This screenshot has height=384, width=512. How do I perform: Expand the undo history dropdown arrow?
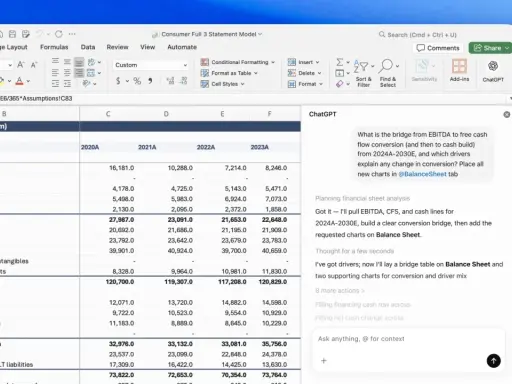49,34
